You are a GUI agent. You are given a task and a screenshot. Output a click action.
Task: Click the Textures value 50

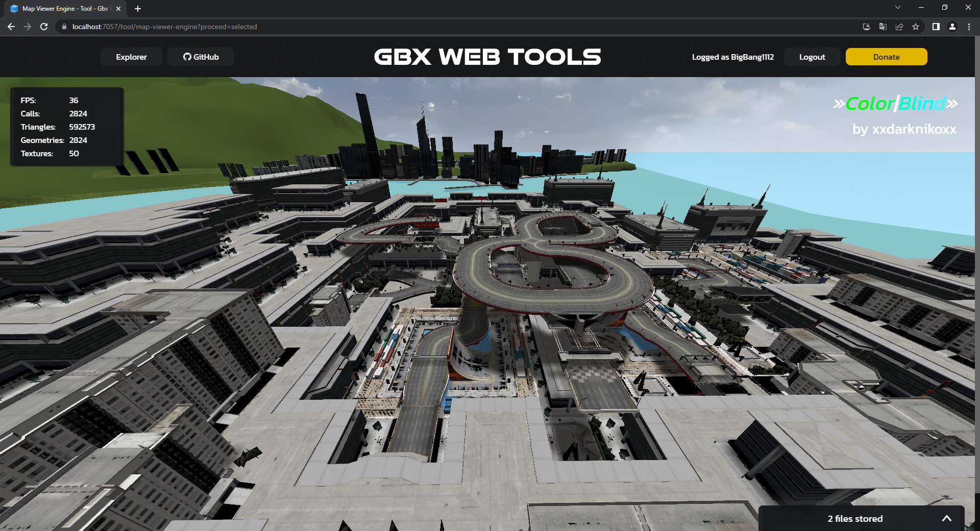[x=73, y=153]
